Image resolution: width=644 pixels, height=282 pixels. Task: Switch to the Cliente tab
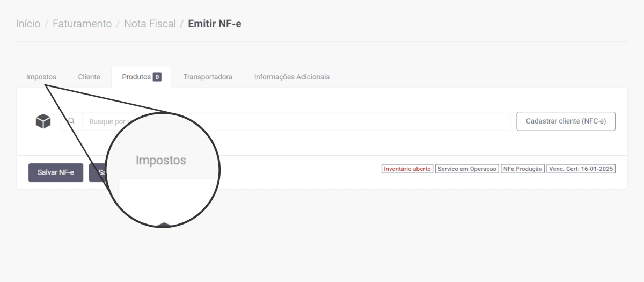pos(89,77)
